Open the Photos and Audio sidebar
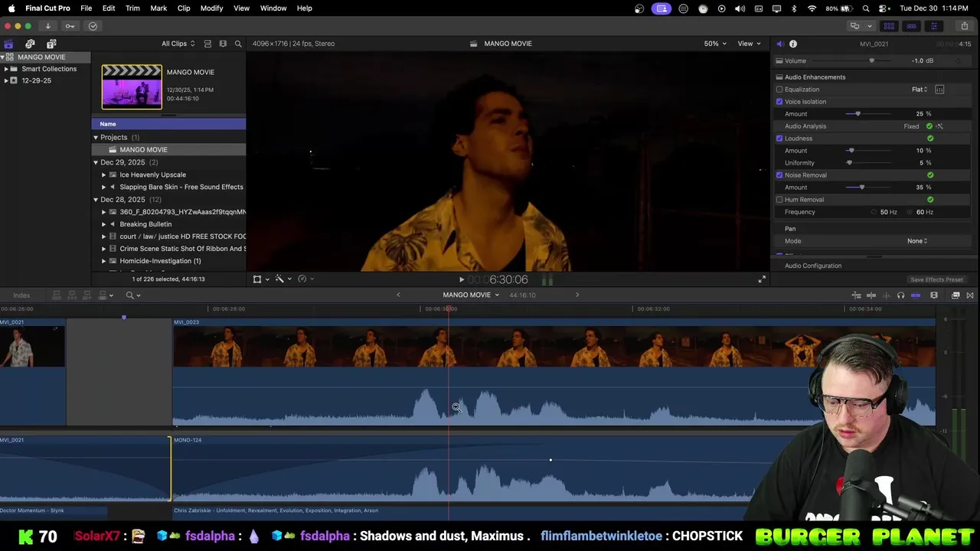Viewport: 980px width, 551px height. point(30,44)
